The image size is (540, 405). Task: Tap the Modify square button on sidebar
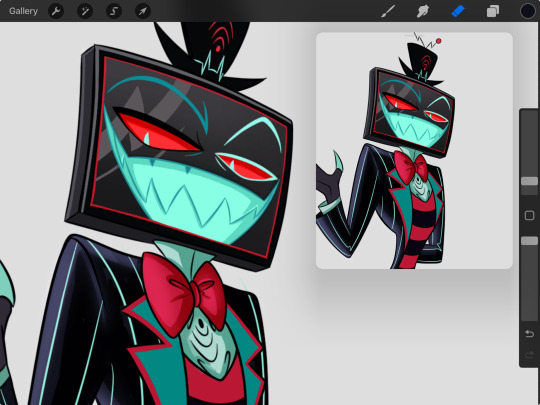pos(529,216)
